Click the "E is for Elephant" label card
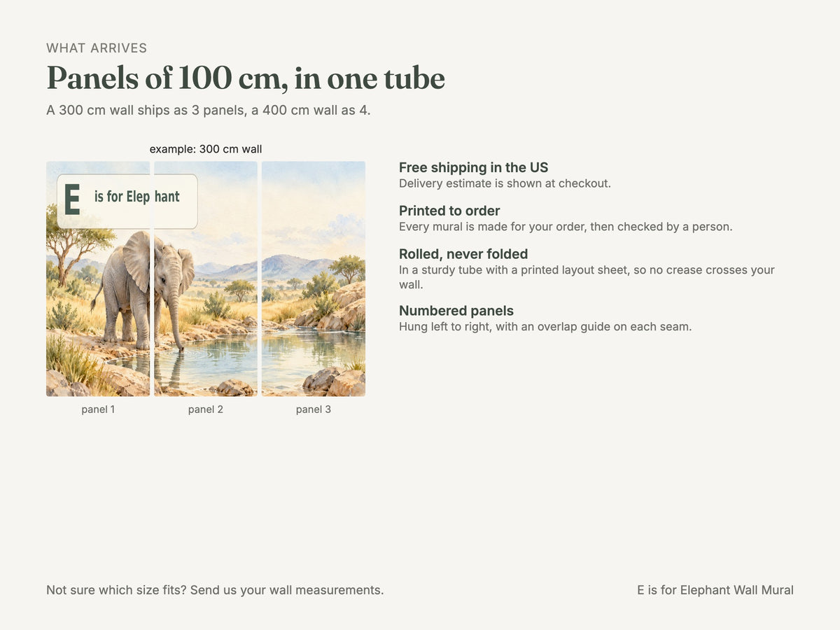The image size is (840, 630). [x=127, y=202]
